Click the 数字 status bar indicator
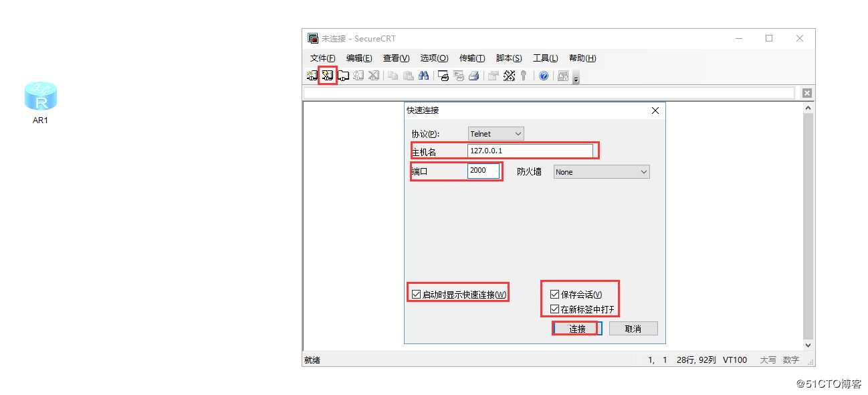The height and width of the screenshot is (395, 868). [x=791, y=360]
